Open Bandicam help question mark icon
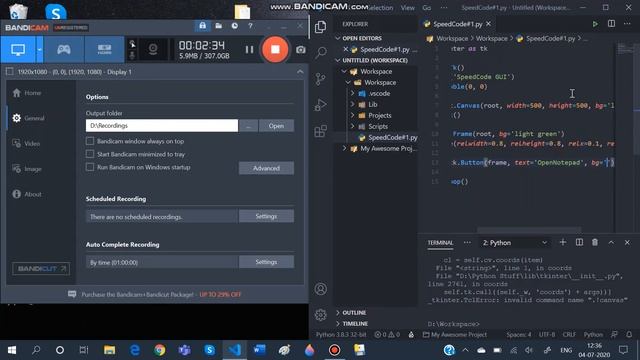 coord(250,26)
